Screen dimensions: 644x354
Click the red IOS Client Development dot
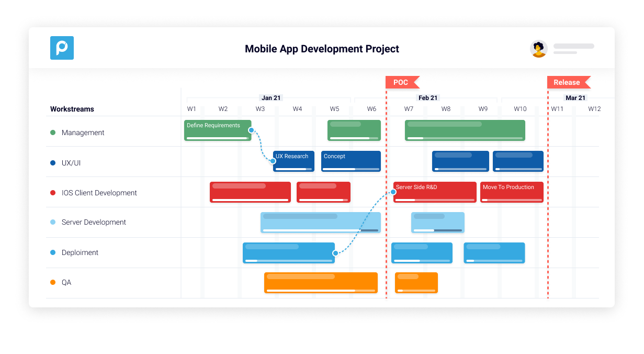(53, 193)
